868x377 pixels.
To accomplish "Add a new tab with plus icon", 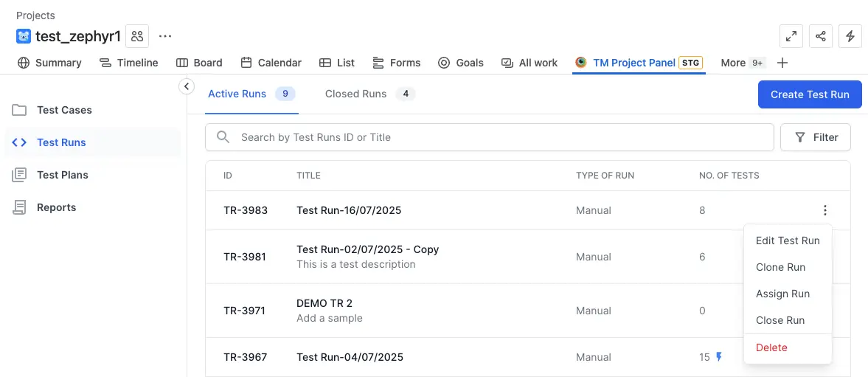I will 782,63.
